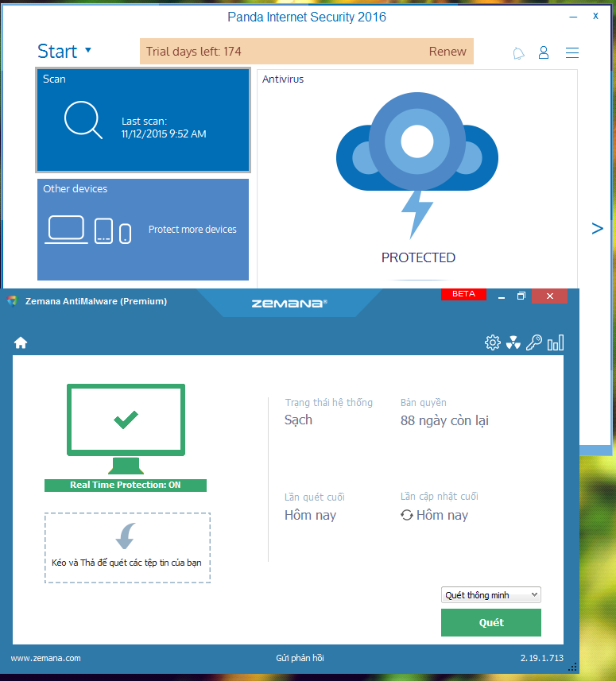Go to Zemana home screen

tap(21, 342)
